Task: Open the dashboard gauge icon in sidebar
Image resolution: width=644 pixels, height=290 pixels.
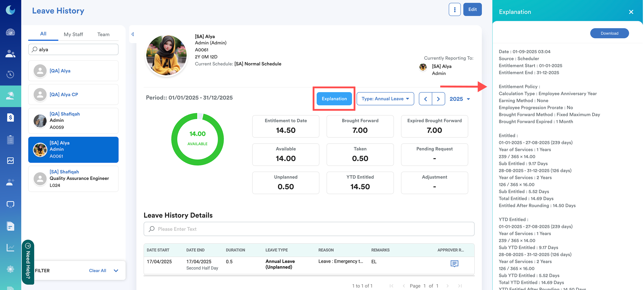Action: pyautogui.click(x=10, y=32)
